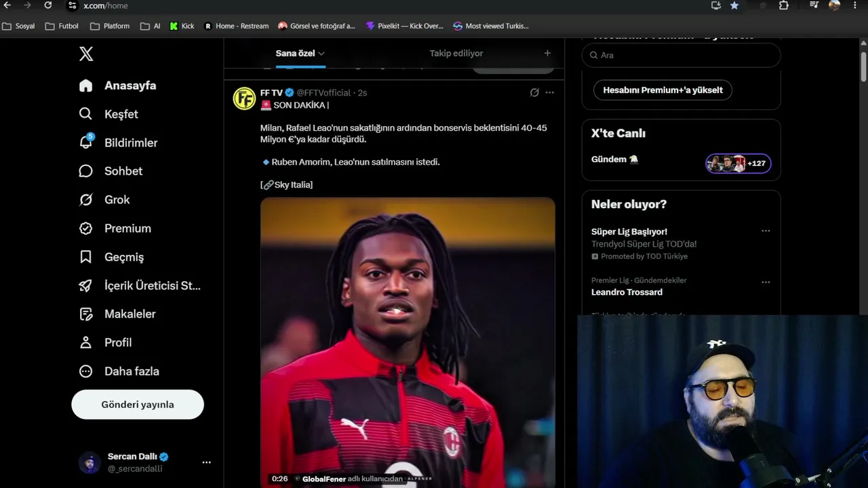Click the Ara search field
The width and height of the screenshot is (868, 488).
click(681, 55)
